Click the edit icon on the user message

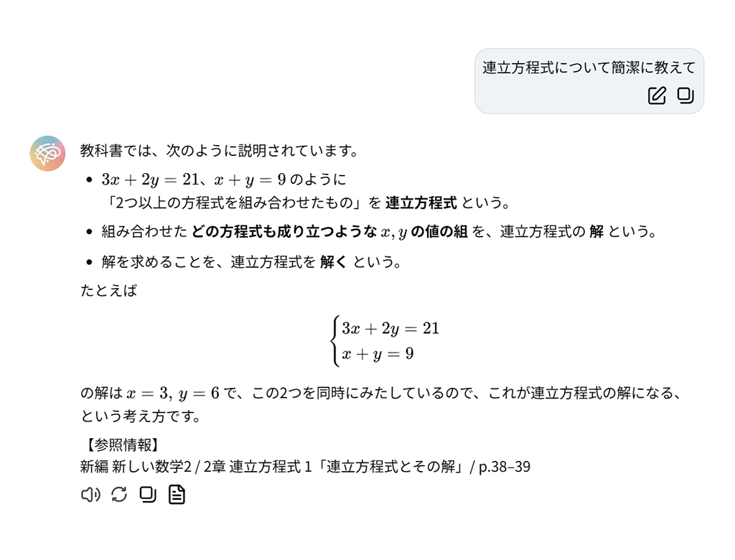pos(655,95)
